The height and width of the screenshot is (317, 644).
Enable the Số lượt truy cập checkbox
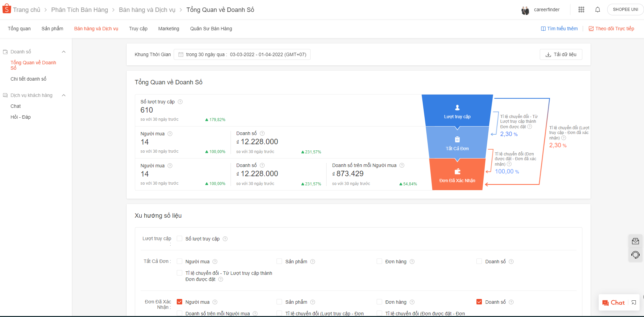(179, 238)
